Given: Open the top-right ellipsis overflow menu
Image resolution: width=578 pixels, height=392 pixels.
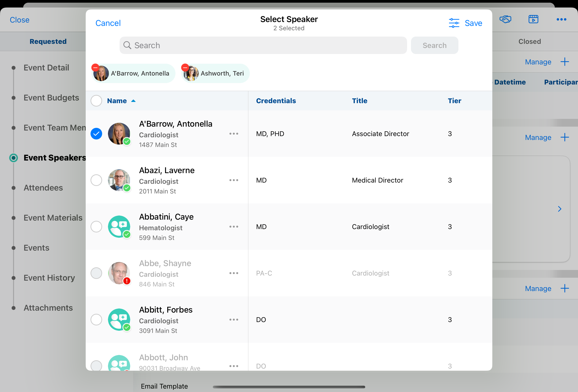Looking at the screenshot, I should pyautogui.click(x=561, y=19).
